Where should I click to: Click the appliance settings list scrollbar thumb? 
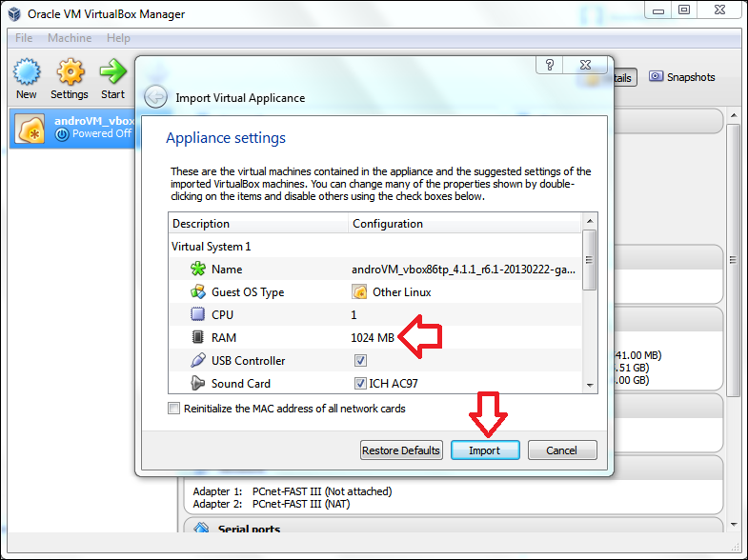tap(590, 260)
